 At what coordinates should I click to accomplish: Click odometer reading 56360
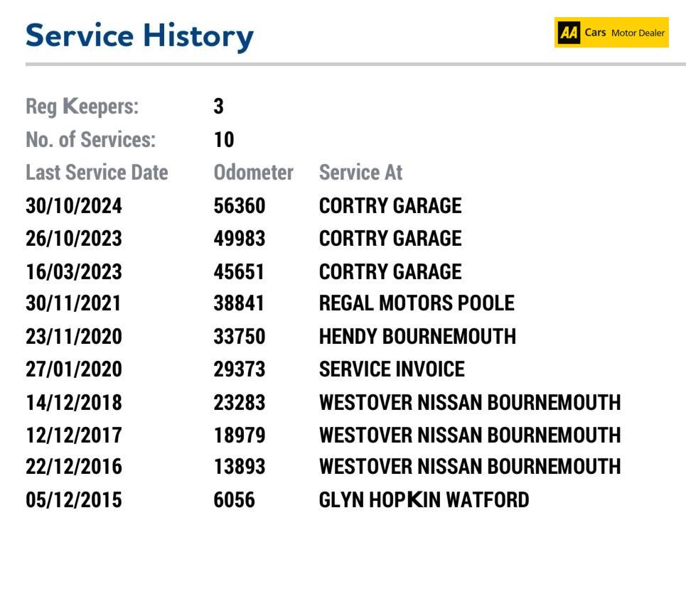click(239, 206)
